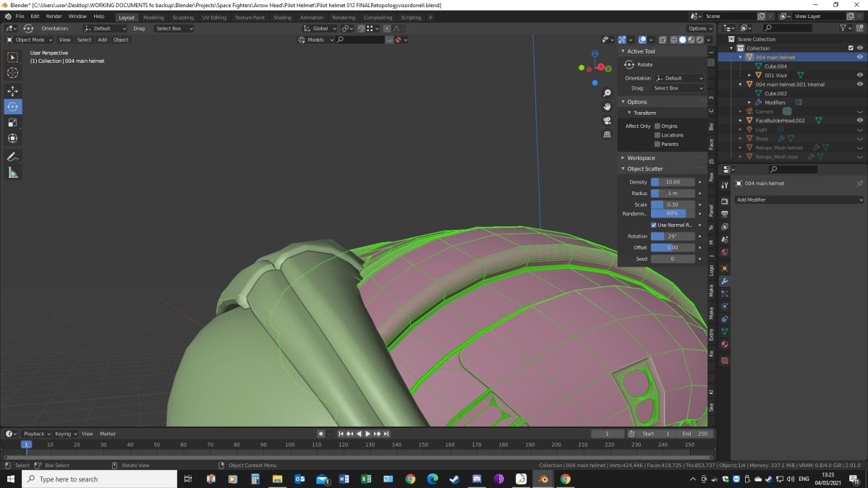Viewport: 868px width, 488px height.
Task: Select the Scale tool
Action: tap(13, 123)
